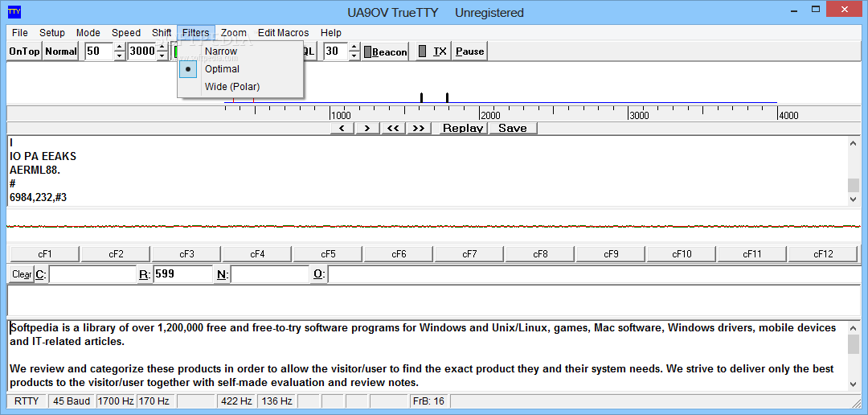Click the field showing 30
The image size is (868, 415).
pos(336,51)
